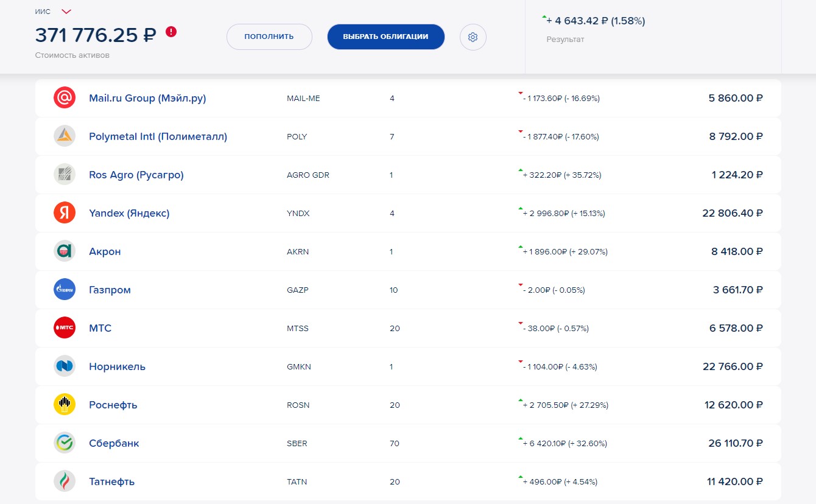Viewport: 816px width, 504px height.
Task: Open the Газпром stock link
Action: tap(110, 290)
